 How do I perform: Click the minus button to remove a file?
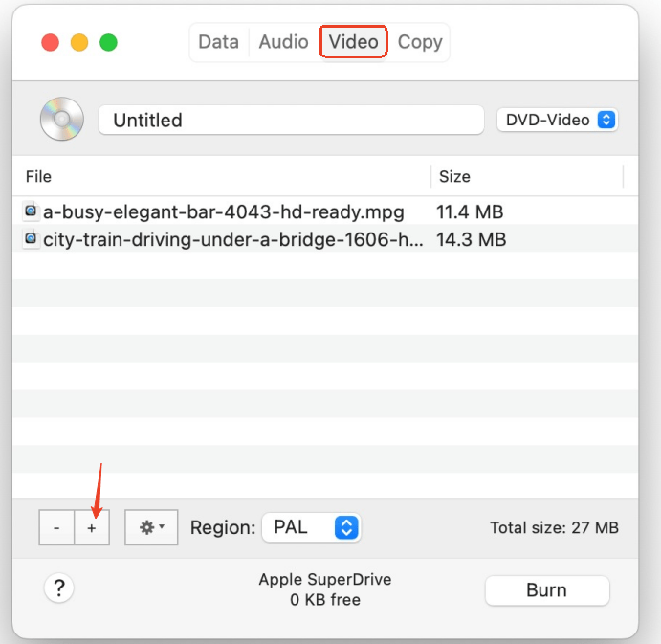(x=57, y=527)
